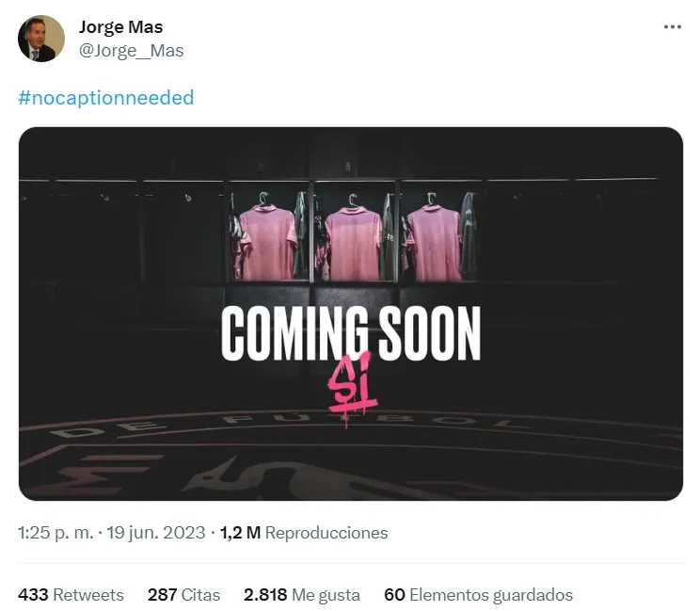View the 2.818 Me gusta list
Viewport: 700px width, 611px height.
click(x=302, y=595)
